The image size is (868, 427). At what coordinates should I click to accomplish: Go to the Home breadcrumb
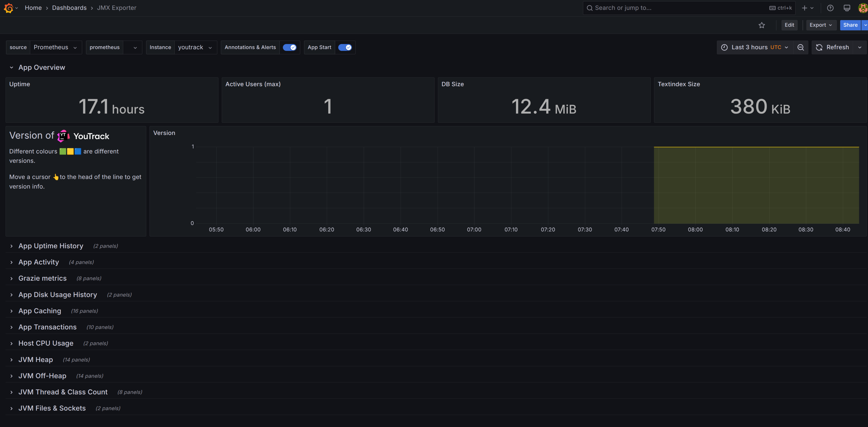tap(33, 8)
